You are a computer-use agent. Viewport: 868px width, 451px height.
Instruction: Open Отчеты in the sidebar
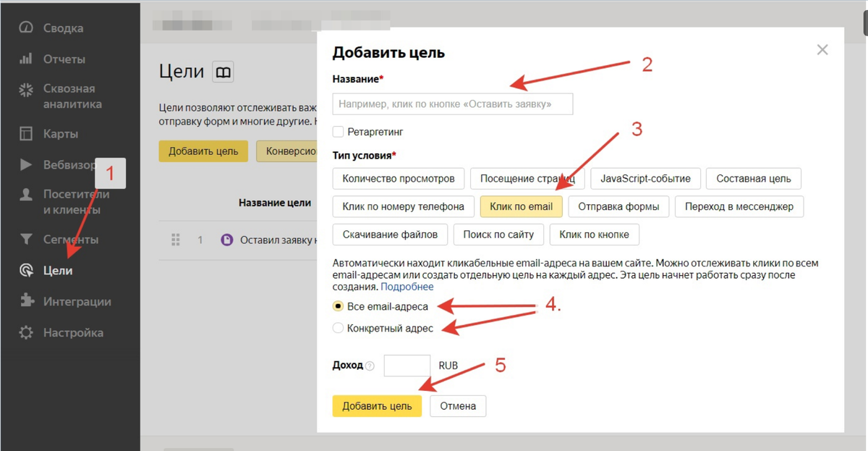pos(64,59)
